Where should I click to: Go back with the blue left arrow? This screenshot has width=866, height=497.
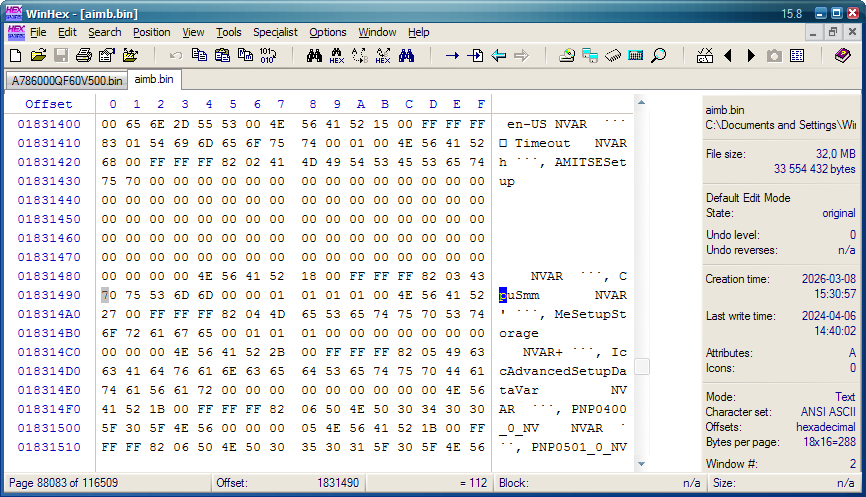click(x=499, y=55)
